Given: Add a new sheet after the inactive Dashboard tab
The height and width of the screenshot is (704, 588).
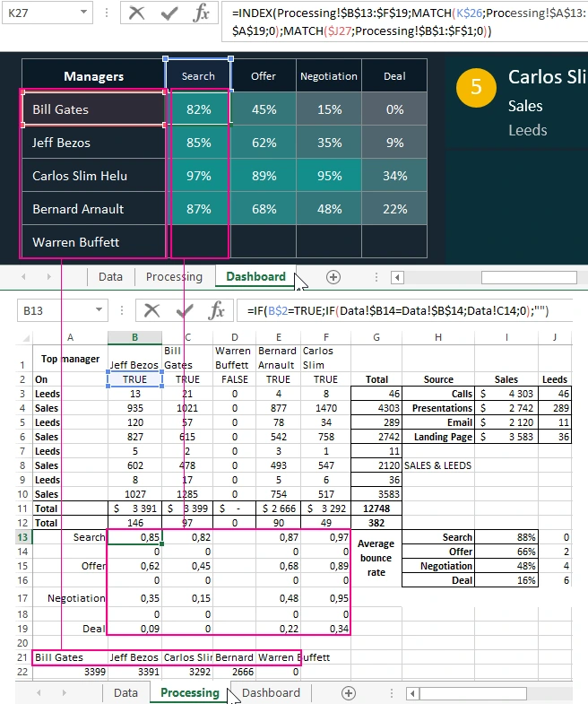Looking at the screenshot, I should click(x=349, y=693).
